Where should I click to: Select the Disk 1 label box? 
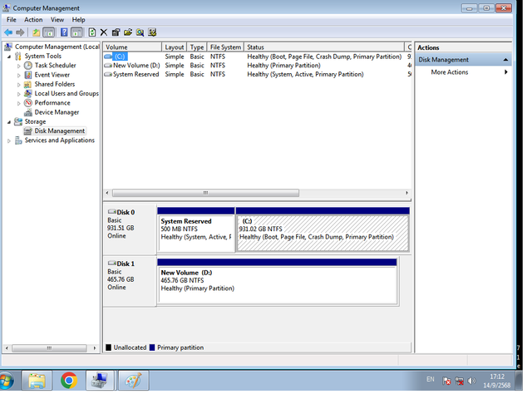pyautogui.click(x=130, y=281)
